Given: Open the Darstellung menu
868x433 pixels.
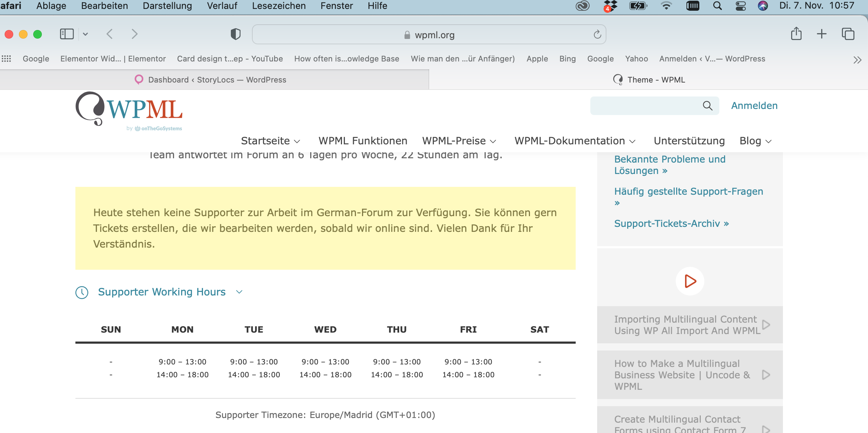Looking at the screenshot, I should (x=167, y=6).
